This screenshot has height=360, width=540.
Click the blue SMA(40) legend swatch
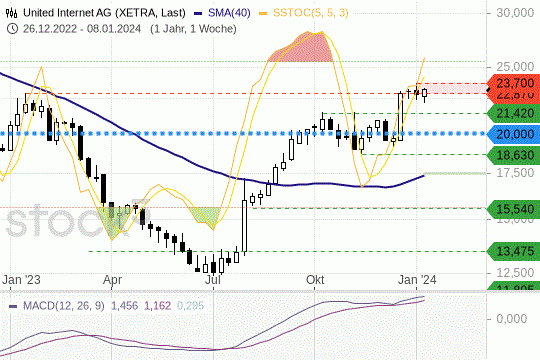pyautogui.click(x=198, y=13)
